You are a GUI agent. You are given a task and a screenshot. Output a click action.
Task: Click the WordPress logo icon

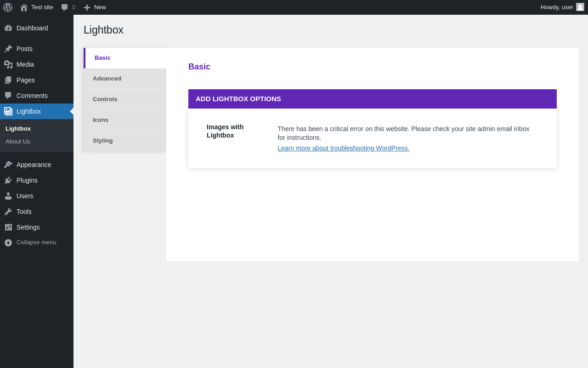click(x=8, y=7)
